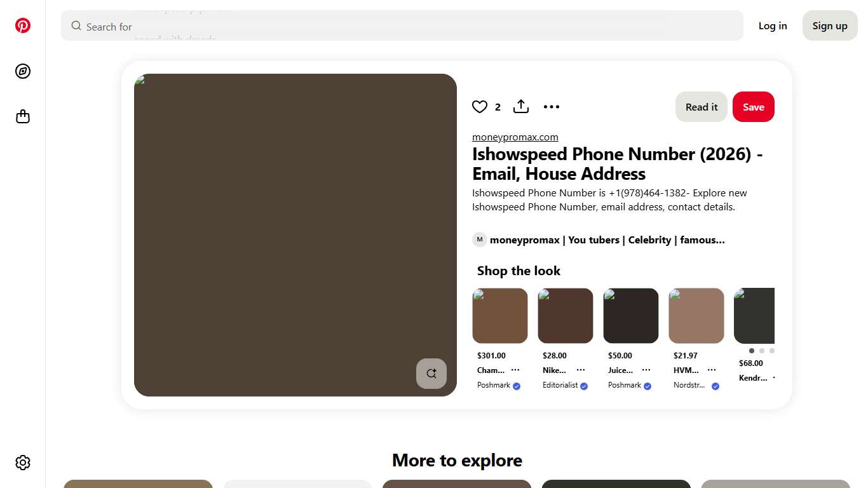The height and width of the screenshot is (488, 868).
Task: Open settings via the gear icon
Action: [23, 462]
